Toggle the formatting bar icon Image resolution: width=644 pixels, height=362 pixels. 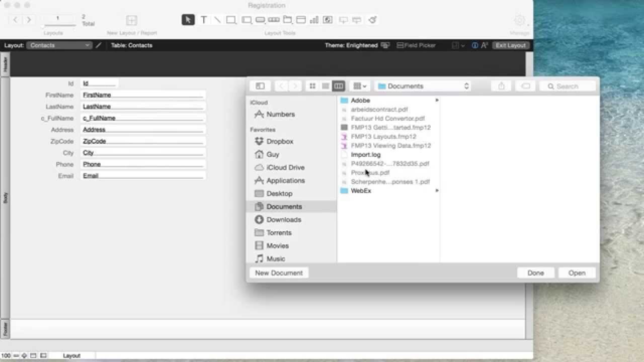pyautogui.click(x=484, y=45)
